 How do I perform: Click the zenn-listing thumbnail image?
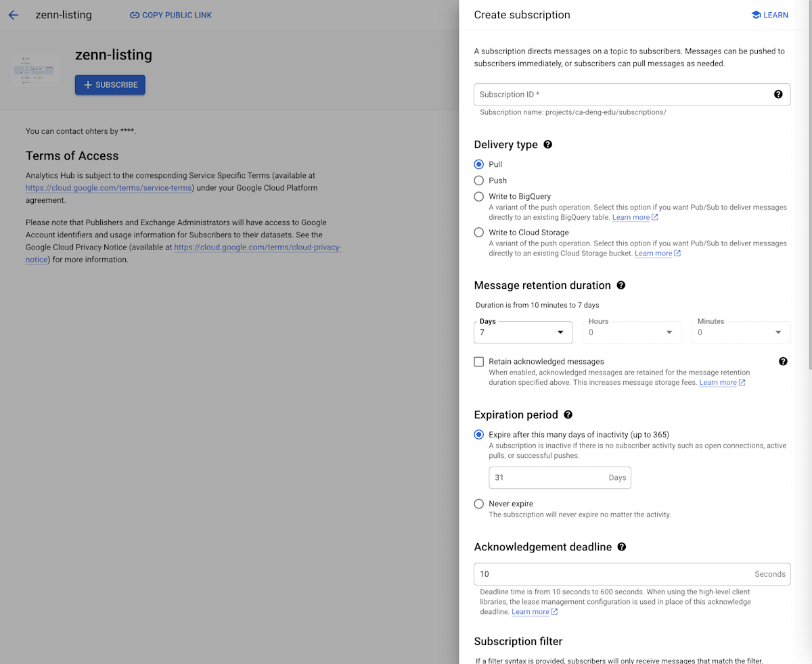pyautogui.click(x=36, y=70)
